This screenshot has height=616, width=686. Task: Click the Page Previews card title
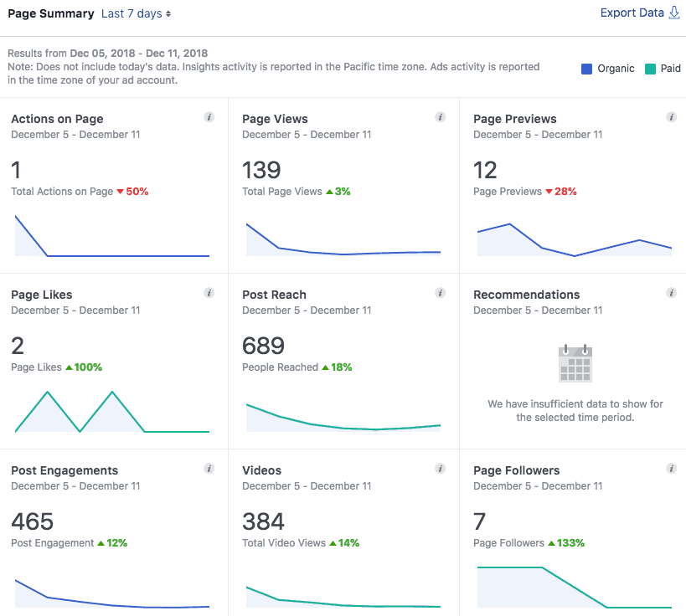(515, 119)
